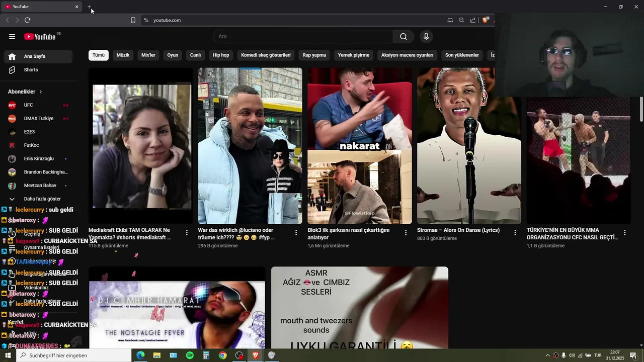This screenshot has height=362, width=644.
Task: Play the ASMR Ağız ve Cımbız Sesleri thumbnail
Action: 360,308
